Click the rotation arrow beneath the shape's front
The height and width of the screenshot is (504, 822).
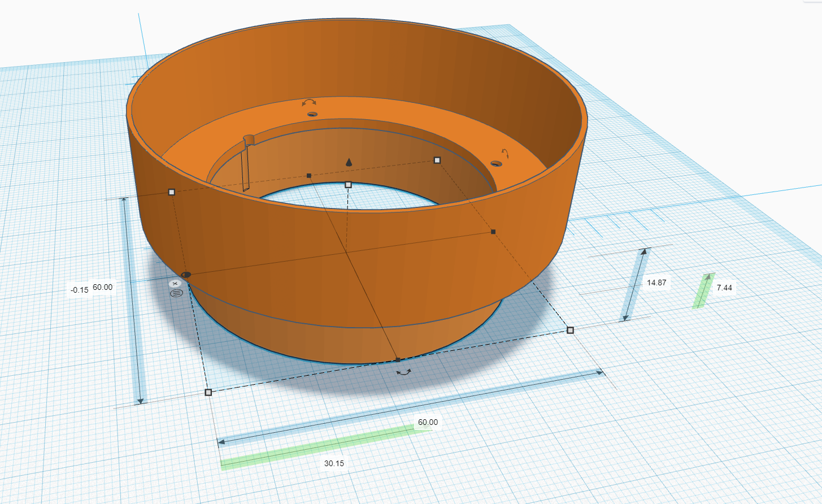(403, 372)
